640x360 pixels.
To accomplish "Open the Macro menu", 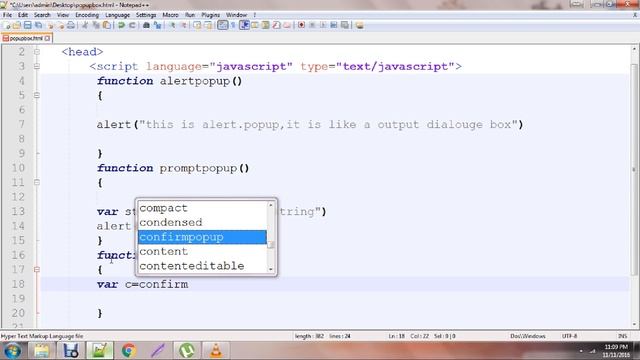I will (x=170, y=15).
